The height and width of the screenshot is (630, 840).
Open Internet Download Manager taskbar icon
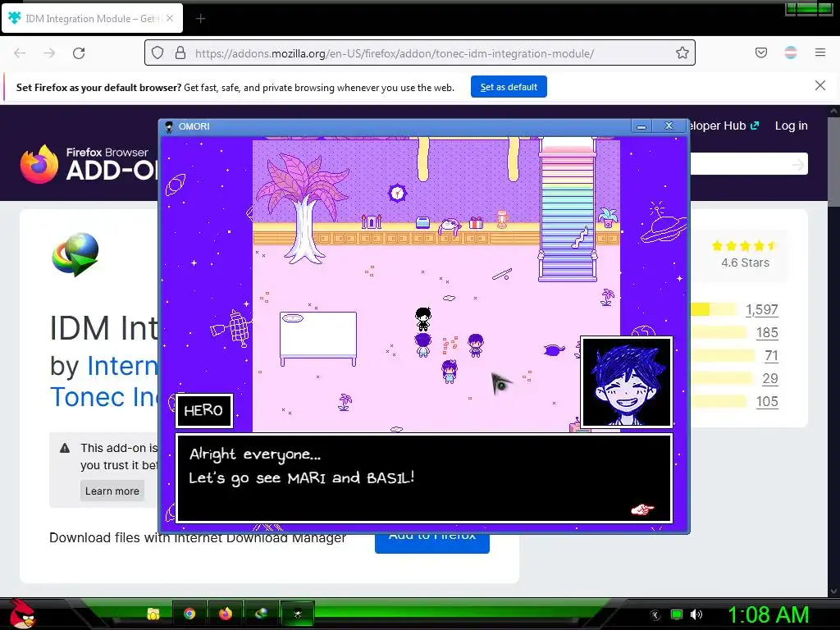coord(262,614)
